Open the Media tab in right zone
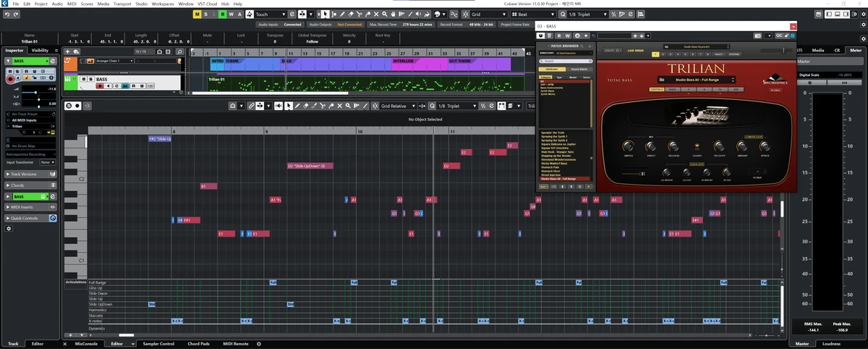868x349 pixels. click(x=818, y=50)
